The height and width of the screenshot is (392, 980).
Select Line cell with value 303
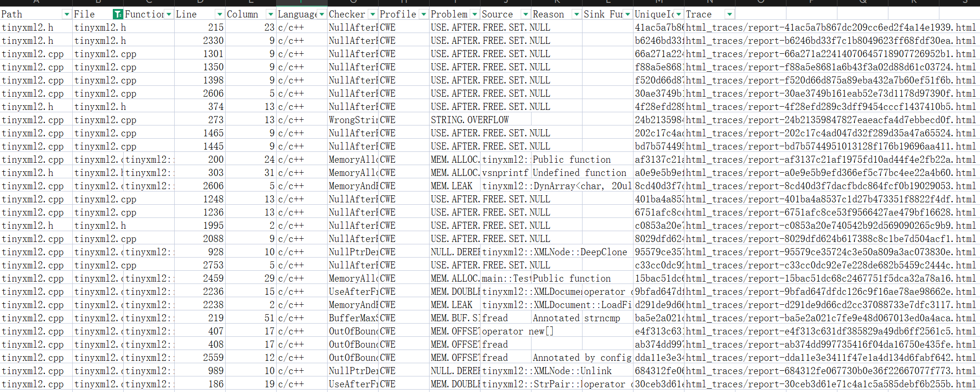pos(200,173)
